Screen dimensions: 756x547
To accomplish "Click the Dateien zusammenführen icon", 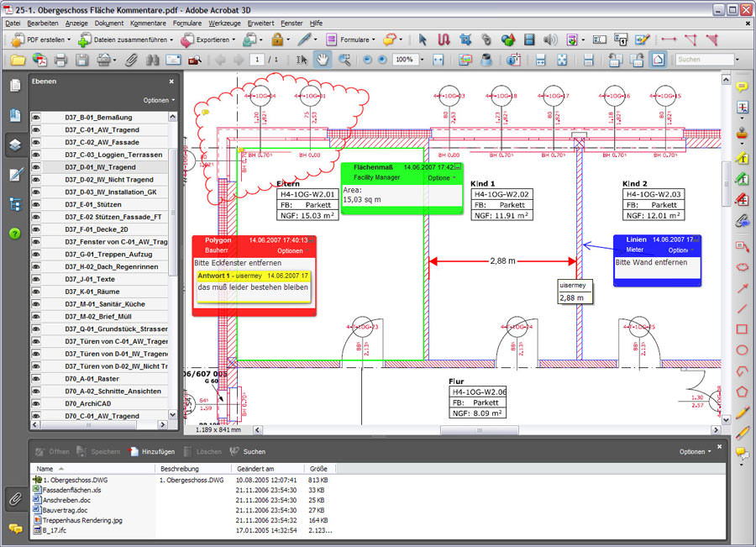I will point(85,39).
